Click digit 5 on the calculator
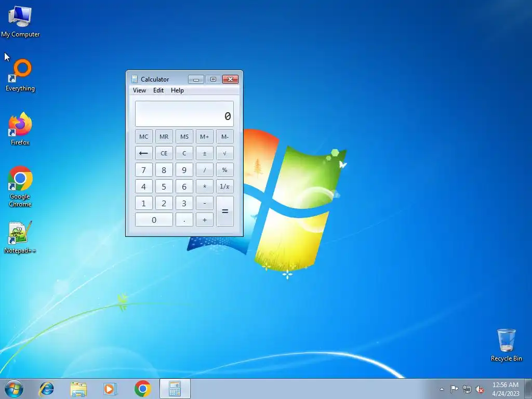 [164, 187]
